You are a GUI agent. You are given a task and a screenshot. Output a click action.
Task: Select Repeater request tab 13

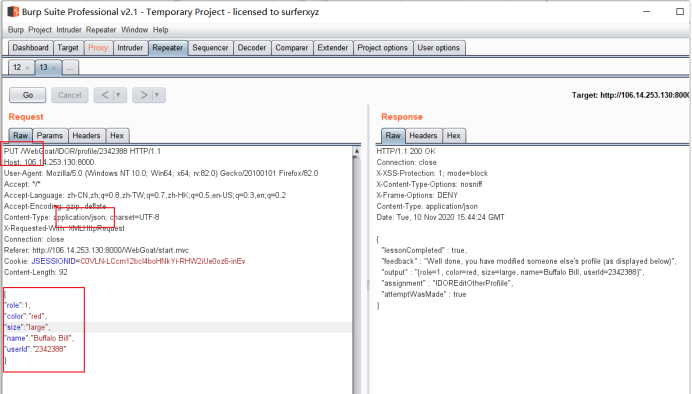pyautogui.click(x=43, y=68)
